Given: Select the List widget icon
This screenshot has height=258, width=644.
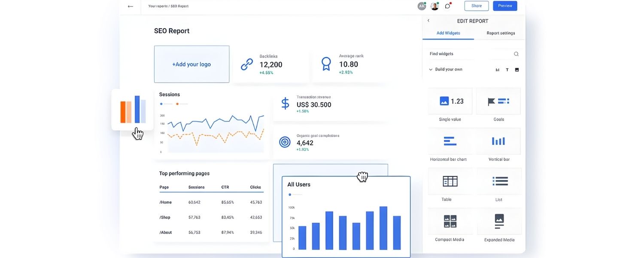Looking at the screenshot, I should click(498, 181).
